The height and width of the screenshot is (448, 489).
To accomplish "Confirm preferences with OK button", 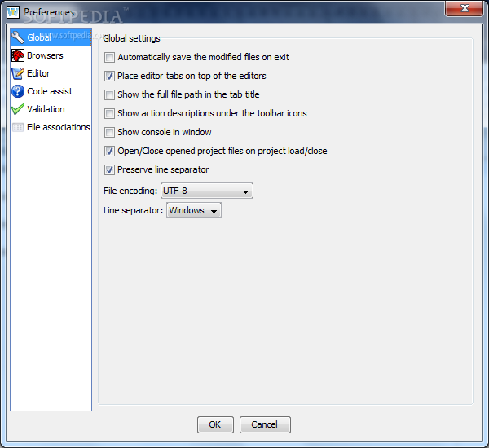I will [215, 424].
